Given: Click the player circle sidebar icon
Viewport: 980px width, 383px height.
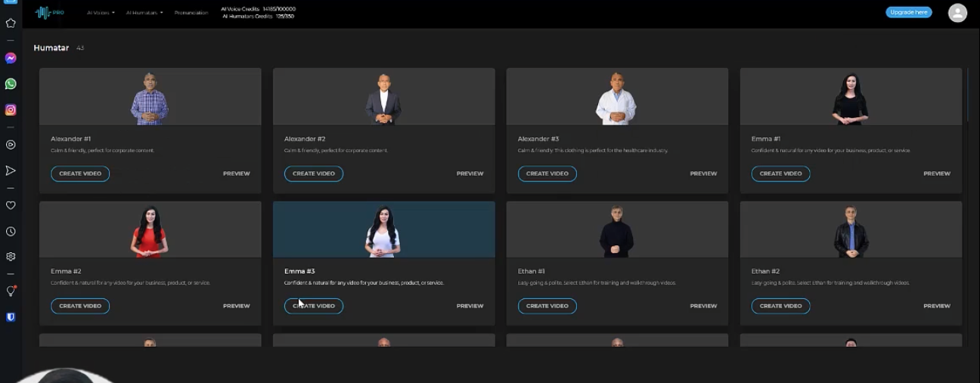Looking at the screenshot, I should pos(11,144).
